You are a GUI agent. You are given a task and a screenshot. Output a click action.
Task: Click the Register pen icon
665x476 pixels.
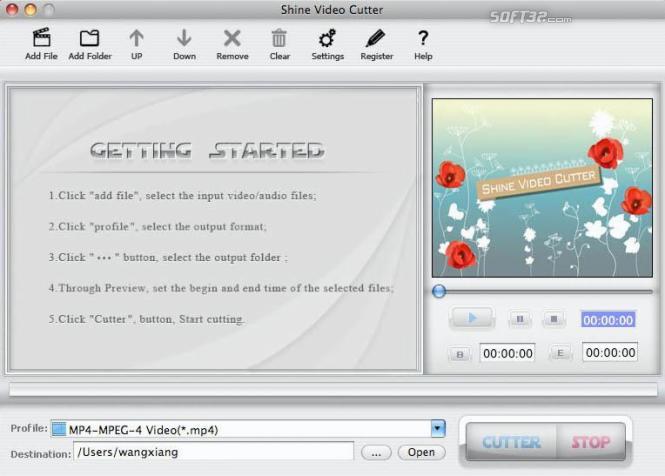point(375,38)
